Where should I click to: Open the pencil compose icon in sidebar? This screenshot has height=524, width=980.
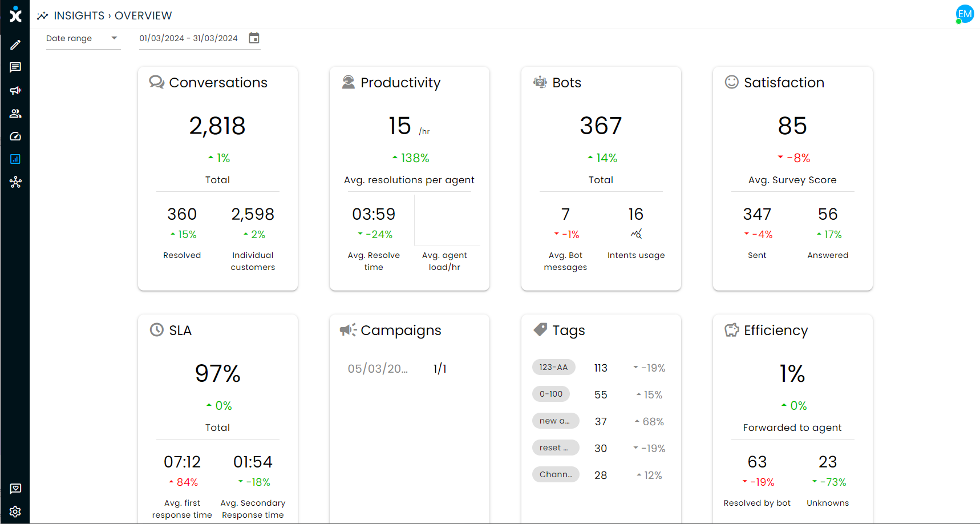(15, 45)
